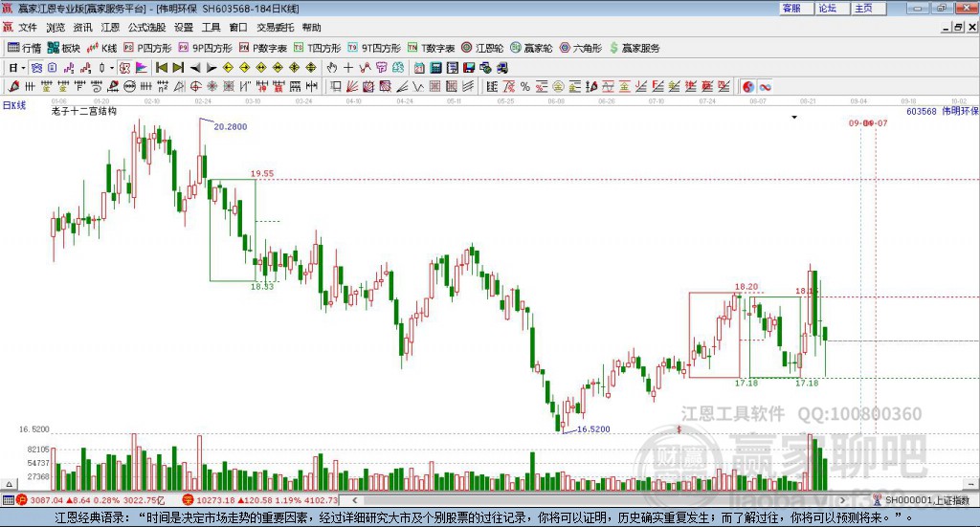Image resolution: width=980 pixels, height=527 pixels.
Task: Open the 设置 menu
Action: click(x=184, y=28)
